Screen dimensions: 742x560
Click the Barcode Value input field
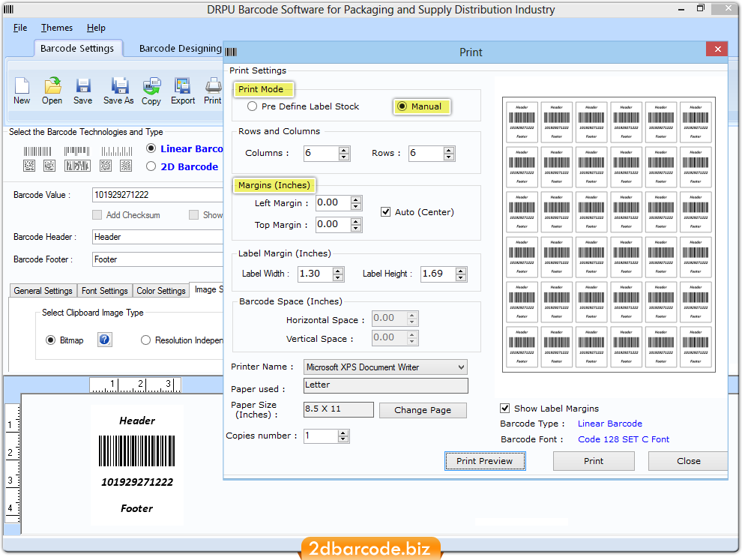point(157,195)
